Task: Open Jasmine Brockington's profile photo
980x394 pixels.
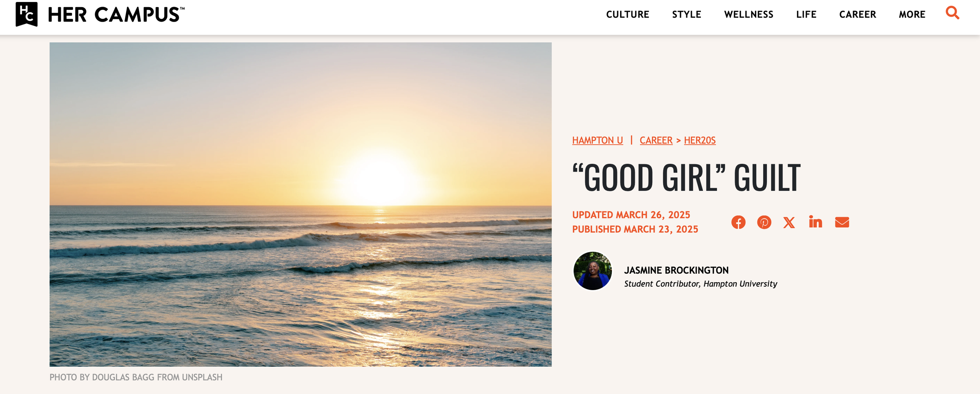Action: [x=592, y=271]
